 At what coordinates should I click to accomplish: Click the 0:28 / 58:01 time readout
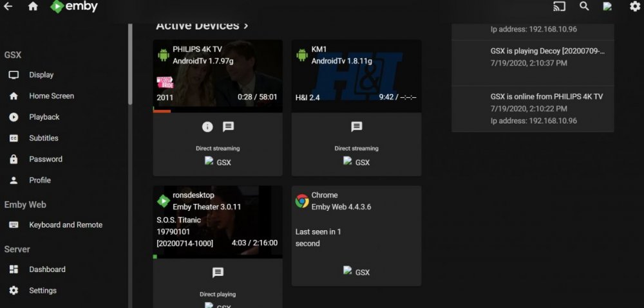(257, 97)
